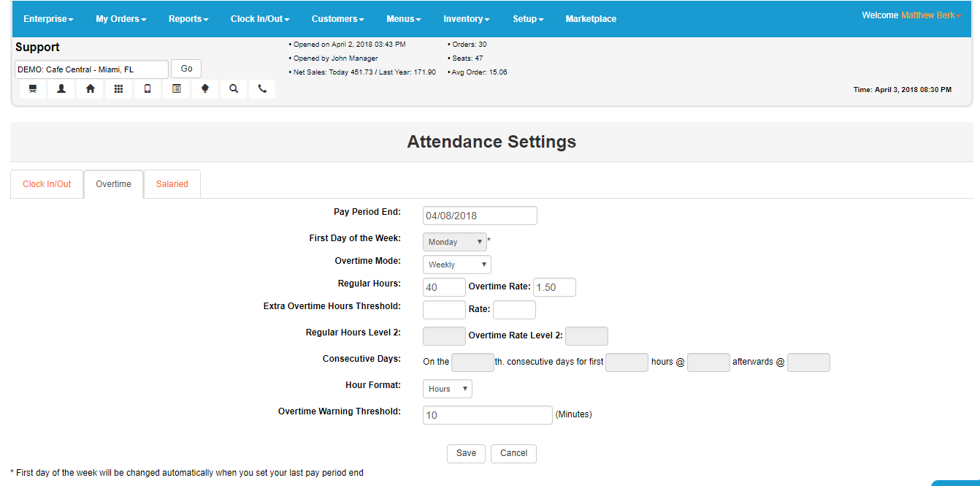Click the 'Opened by John Manager' text

point(336,58)
